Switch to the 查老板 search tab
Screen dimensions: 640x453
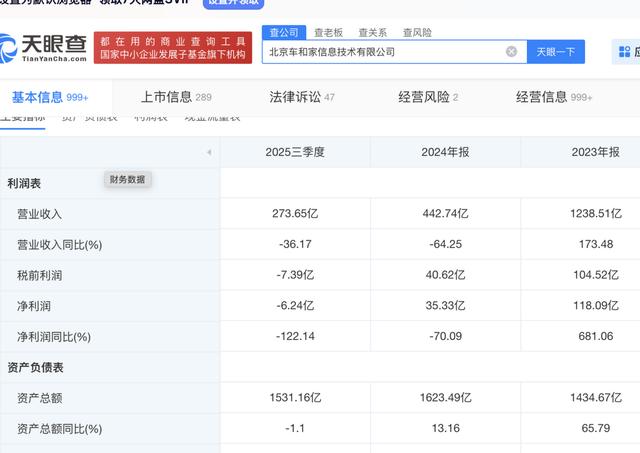[330, 32]
